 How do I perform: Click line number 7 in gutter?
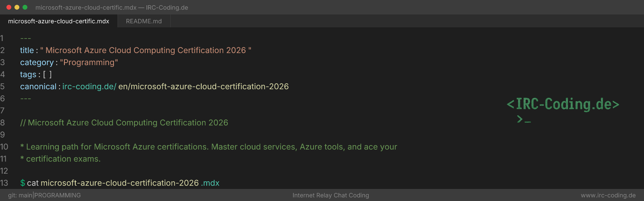pyautogui.click(x=2, y=111)
